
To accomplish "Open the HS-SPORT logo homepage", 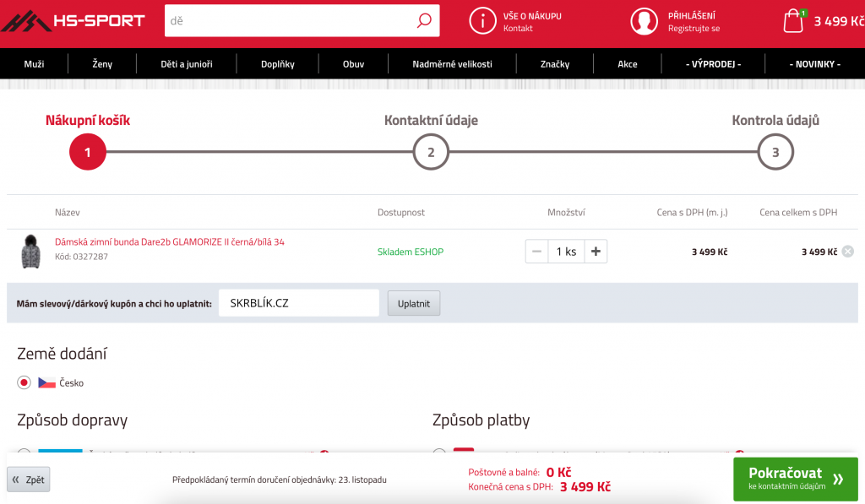I will pos(73,21).
